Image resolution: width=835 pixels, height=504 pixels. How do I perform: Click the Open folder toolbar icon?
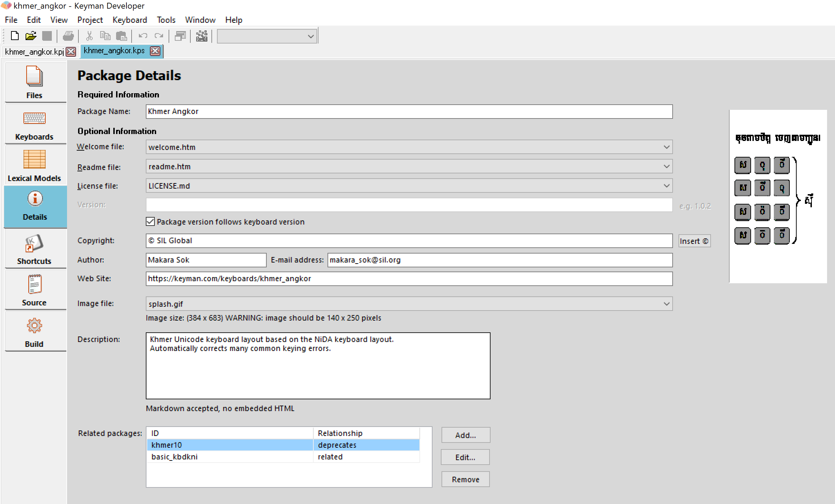click(31, 36)
